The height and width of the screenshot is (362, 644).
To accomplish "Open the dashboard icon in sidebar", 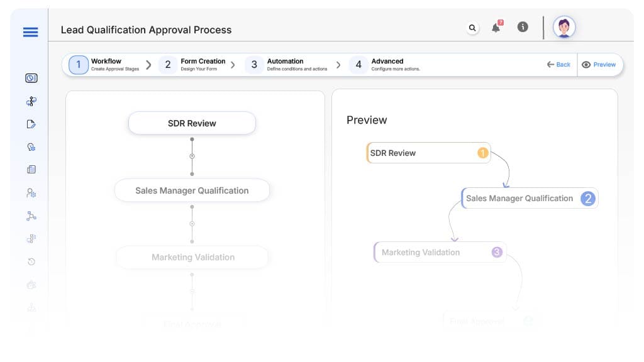I will point(31,78).
